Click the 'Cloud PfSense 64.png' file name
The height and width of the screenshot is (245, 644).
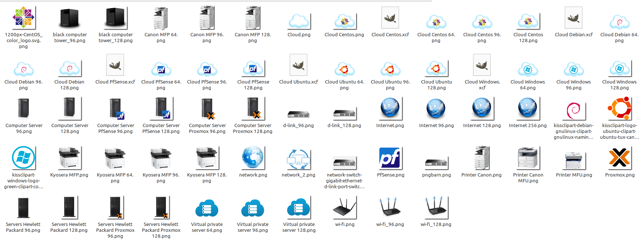pyautogui.click(x=161, y=85)
